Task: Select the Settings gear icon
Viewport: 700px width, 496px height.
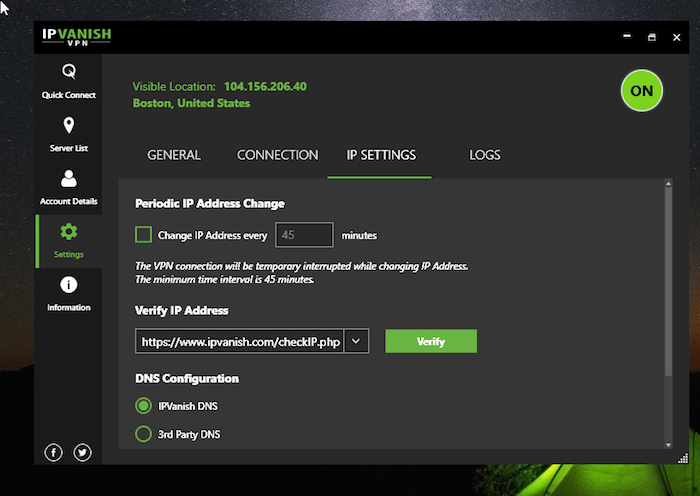Action: (69, 231)
